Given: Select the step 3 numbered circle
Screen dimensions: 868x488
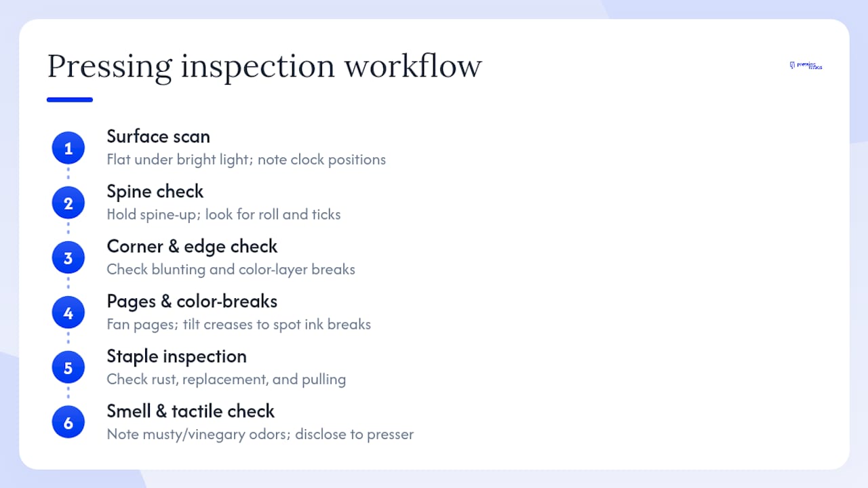Looking at the screenshot, I should coord(68,258).
